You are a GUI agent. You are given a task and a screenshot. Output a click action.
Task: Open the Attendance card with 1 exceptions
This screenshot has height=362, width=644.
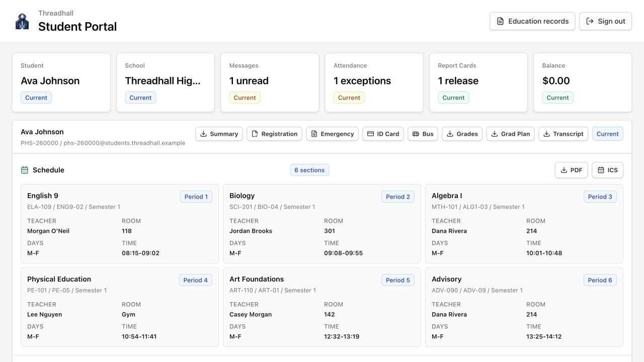[374, 82]
